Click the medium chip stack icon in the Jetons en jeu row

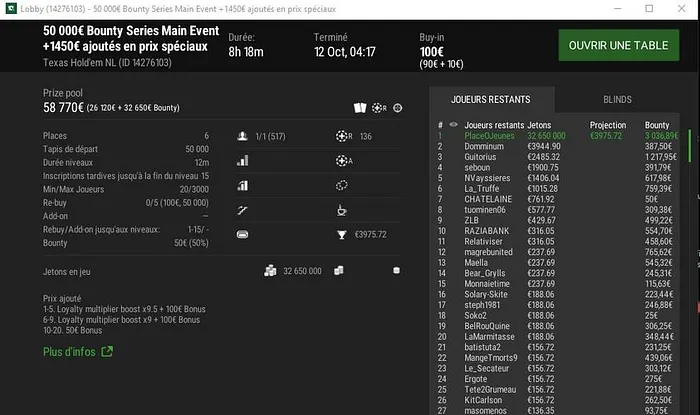(x=339, y=270)
